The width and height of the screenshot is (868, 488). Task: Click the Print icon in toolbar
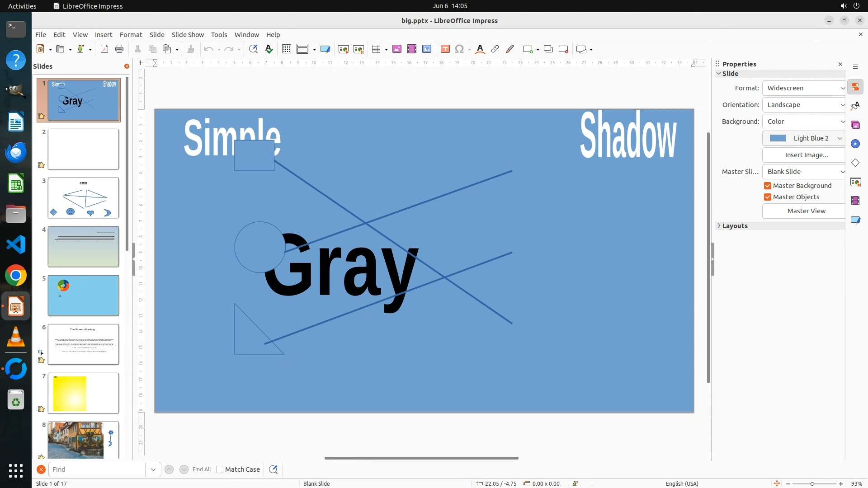click(119, 49)
